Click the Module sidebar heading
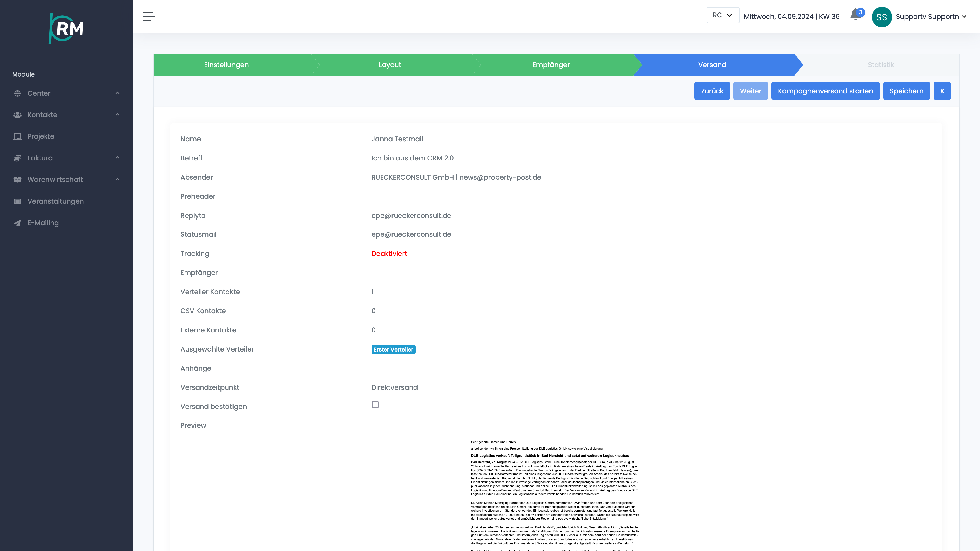 tap(23, 74)
